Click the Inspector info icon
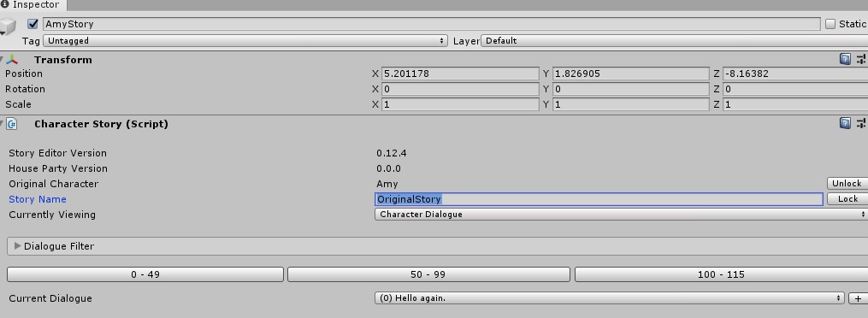 pos(4,4)
